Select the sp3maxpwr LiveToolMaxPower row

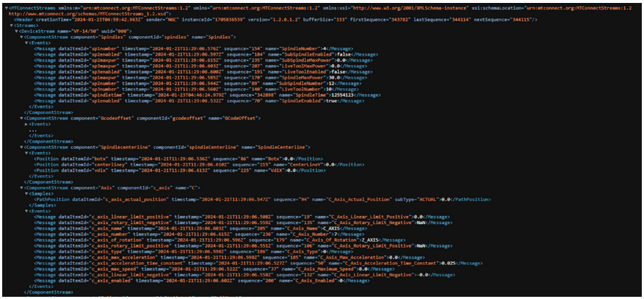(x=202, y=65)
